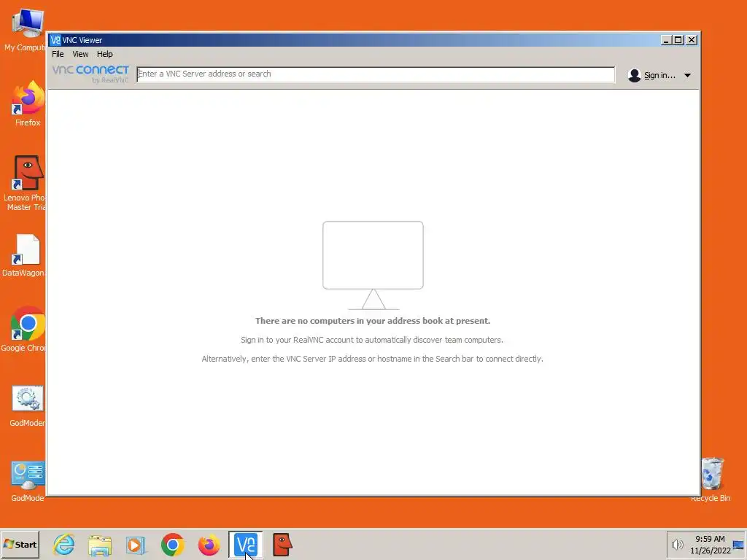Open Windows Media Player from taskbar
This screenshot has height=560, width=747.
click(136, 545)
